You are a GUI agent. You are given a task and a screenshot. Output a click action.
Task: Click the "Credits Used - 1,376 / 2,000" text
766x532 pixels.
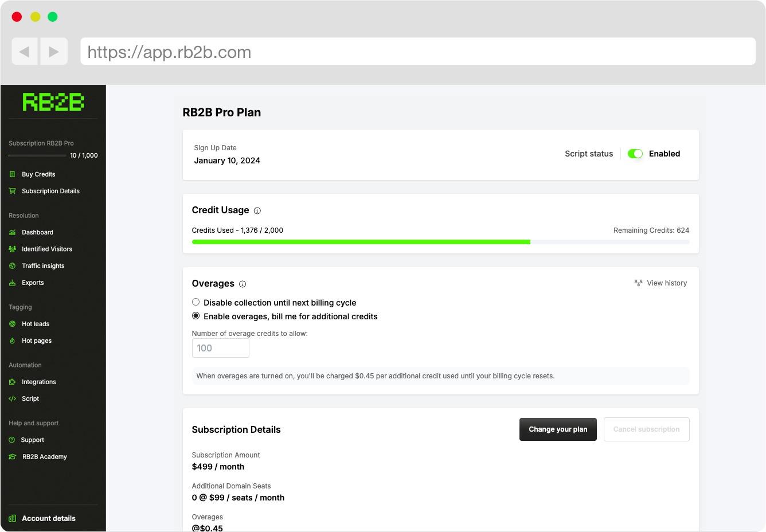pyautogui.click(x=237, y=230)
